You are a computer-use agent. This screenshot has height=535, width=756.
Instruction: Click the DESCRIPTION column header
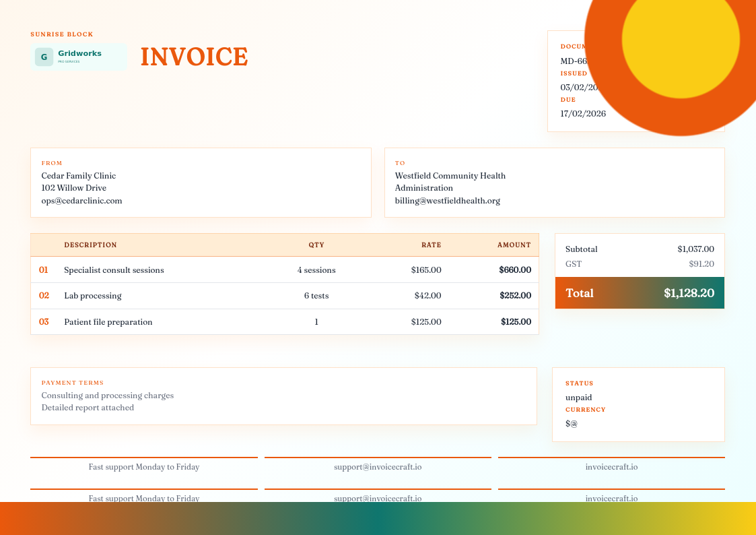tap(90, 245)
